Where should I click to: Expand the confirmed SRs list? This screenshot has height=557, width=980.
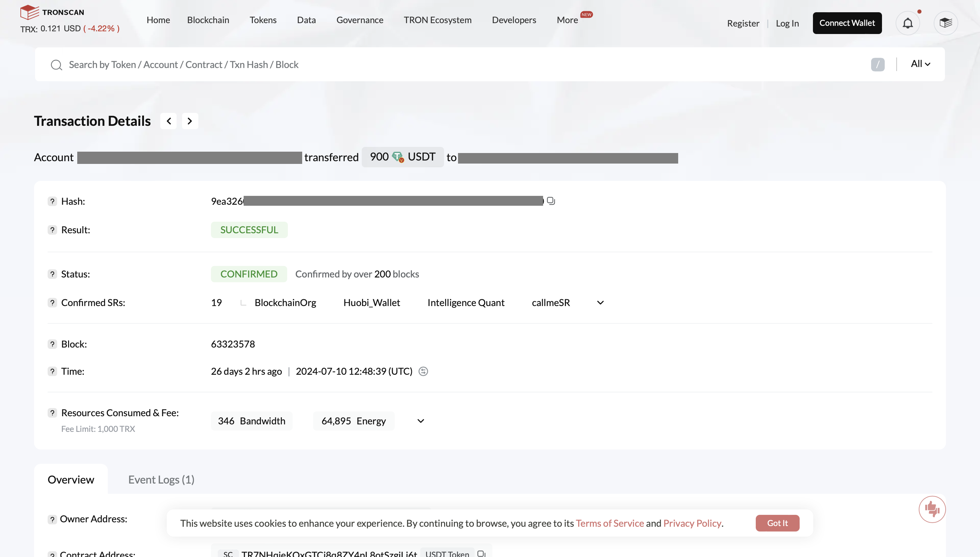(x=600, y=303)
